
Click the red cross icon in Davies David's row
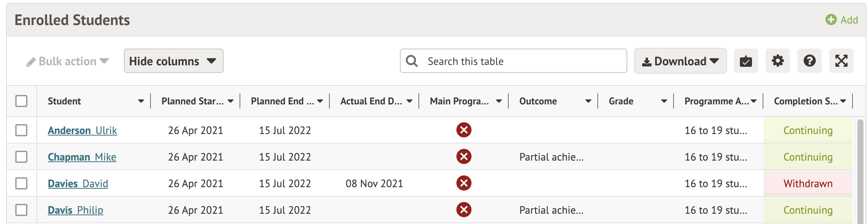(x=464, y=183)
